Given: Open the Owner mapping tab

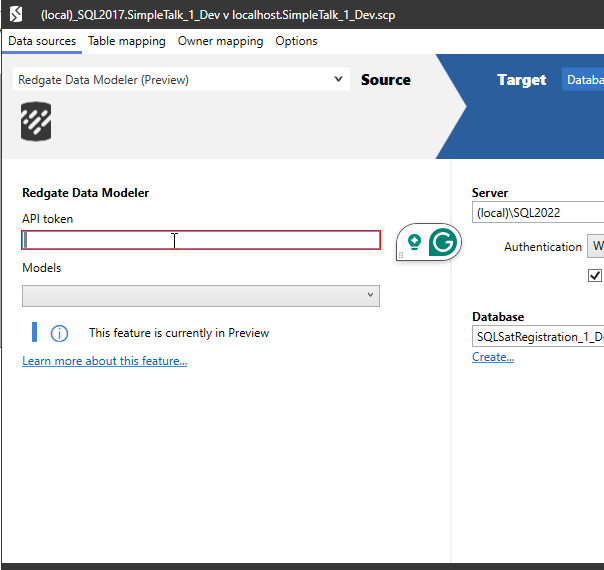Looking at the screenshot, I should (x=220, y=41).
